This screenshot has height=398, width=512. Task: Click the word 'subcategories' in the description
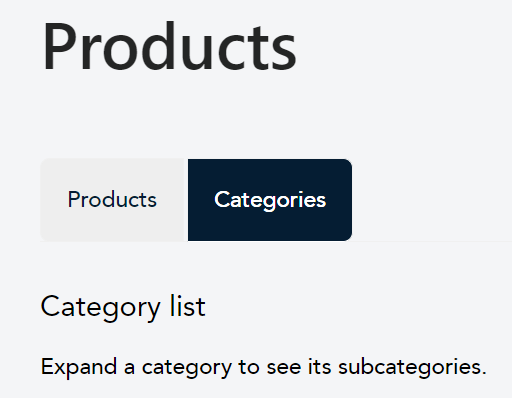412,367
